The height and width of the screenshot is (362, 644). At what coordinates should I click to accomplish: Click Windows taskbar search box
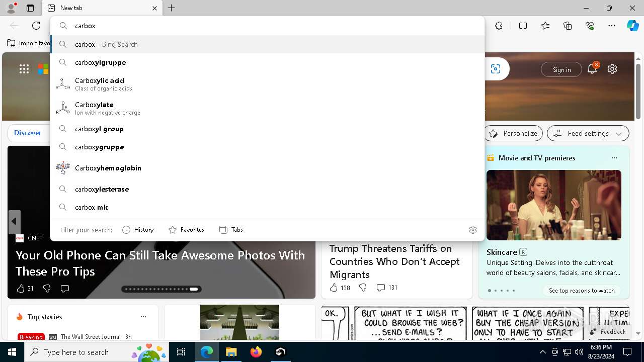[97, 352]
